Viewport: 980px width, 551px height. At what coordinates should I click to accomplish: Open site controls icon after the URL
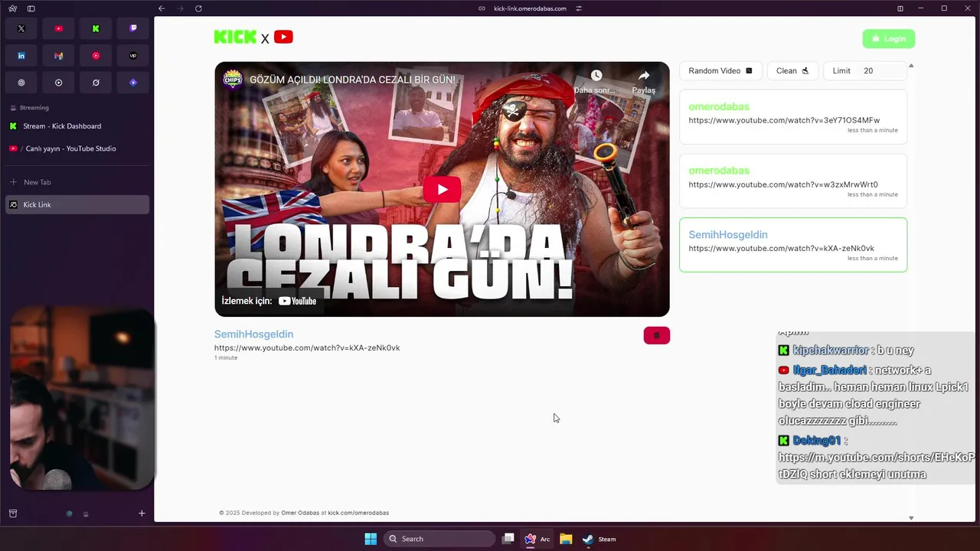tap(579, 8)
